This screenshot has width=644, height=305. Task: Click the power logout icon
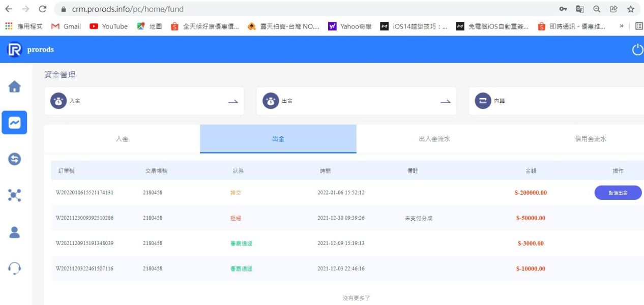pyautogui.click(x=637, y=49)
